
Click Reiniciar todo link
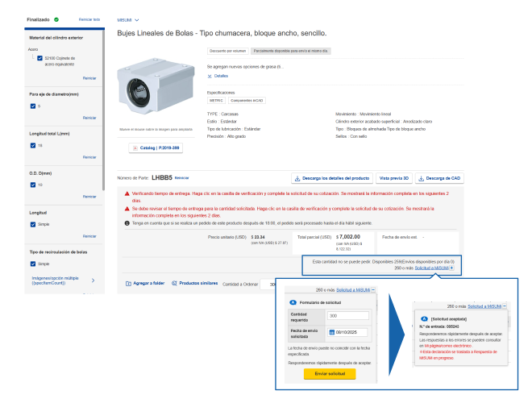[89, 19]
